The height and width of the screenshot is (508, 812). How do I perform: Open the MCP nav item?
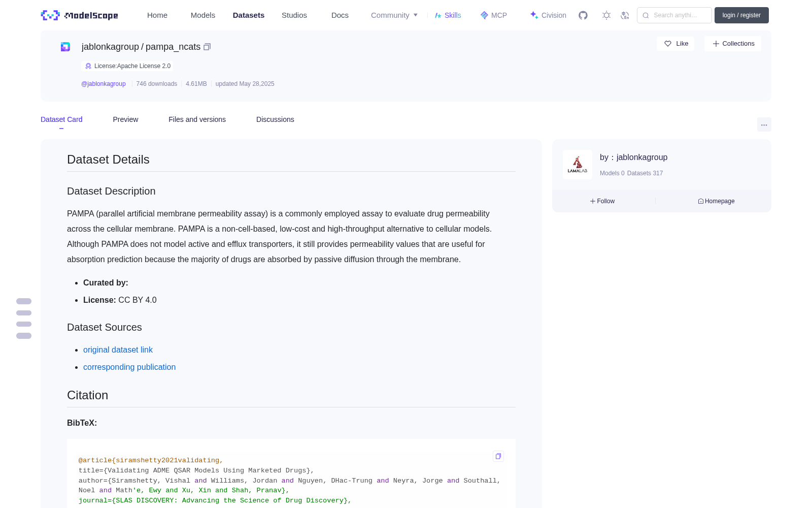(x=494, y=15)
